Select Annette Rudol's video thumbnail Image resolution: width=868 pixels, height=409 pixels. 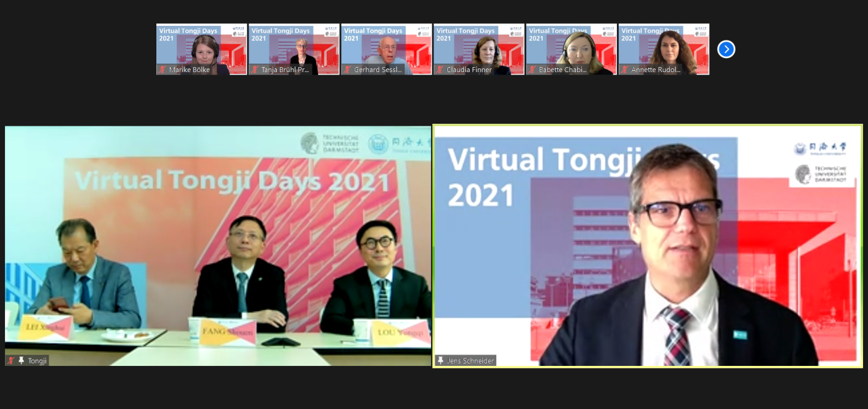point(664,49)
